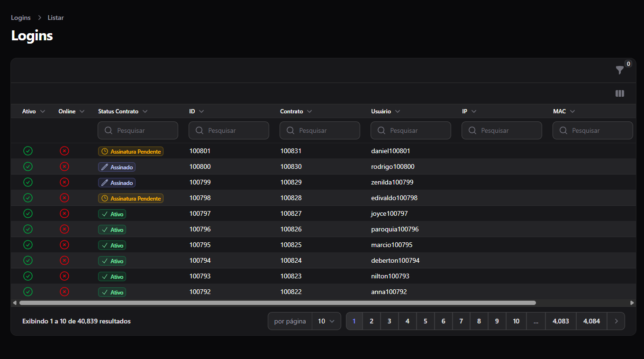Go to pagination page 3
Screen dimensions: 644x359
point(390,321)
